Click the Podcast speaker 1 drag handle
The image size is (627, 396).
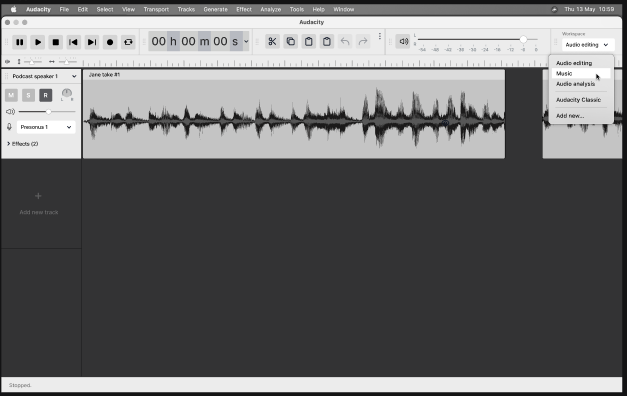point(6,76)
